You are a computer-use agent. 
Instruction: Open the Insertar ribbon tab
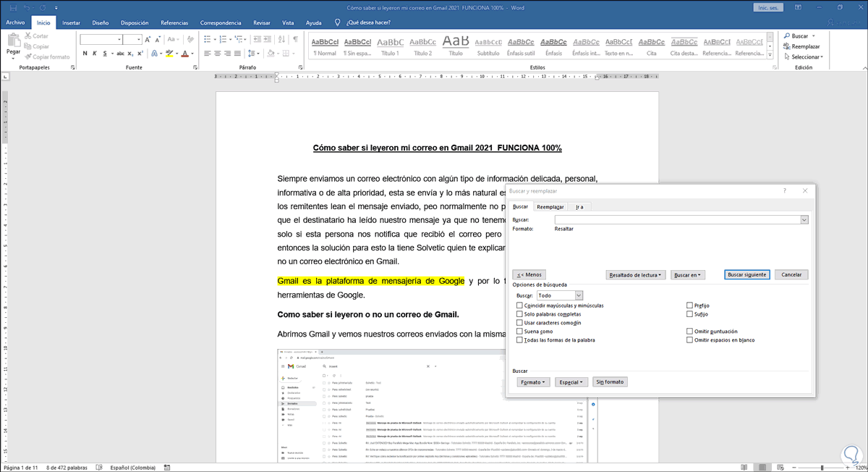71,22
